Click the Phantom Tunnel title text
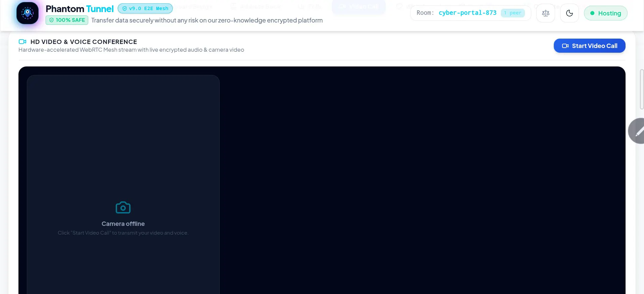This screenshot has height=294, width=644. 79,9
